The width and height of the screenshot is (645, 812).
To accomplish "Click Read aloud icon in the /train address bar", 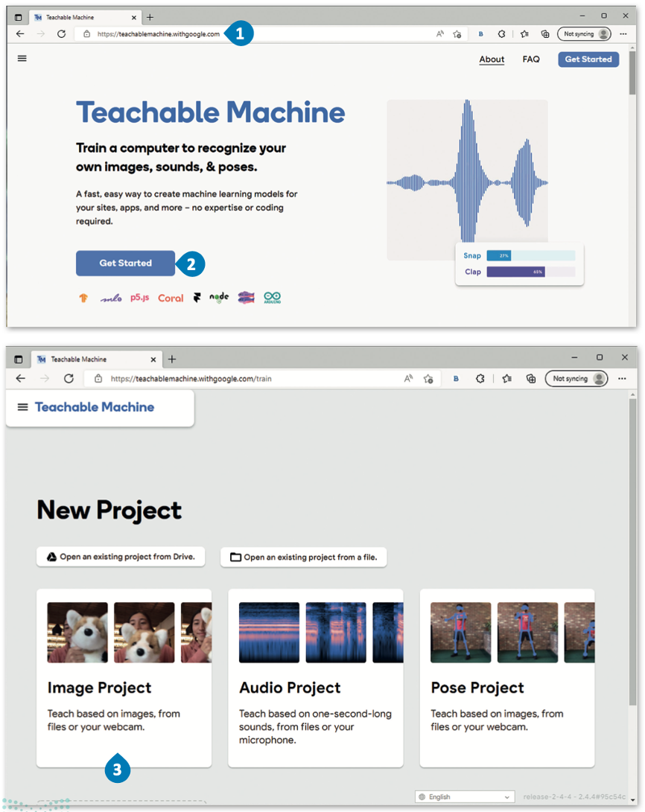I will [x=409, y=379].
